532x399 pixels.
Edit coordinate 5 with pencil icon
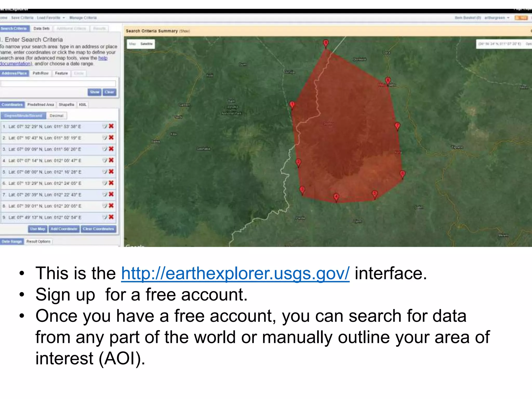(x=104, y=172)
